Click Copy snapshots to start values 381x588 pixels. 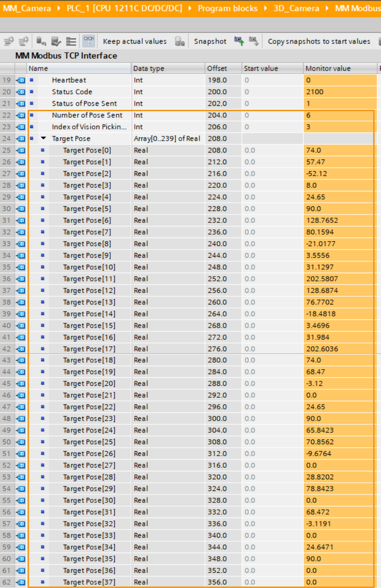click(x=318, y=42)
